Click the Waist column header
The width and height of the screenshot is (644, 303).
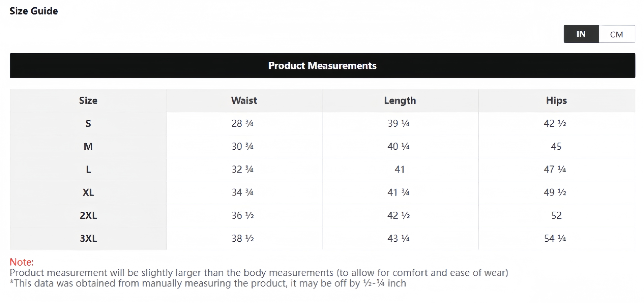coord(244,100)
